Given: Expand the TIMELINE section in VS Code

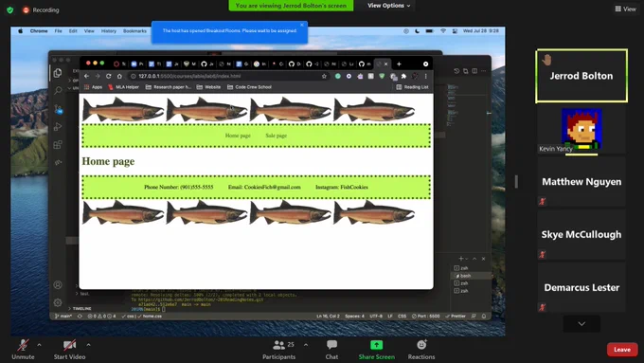Looking at the screenshot, I should (x=80, y=308).
